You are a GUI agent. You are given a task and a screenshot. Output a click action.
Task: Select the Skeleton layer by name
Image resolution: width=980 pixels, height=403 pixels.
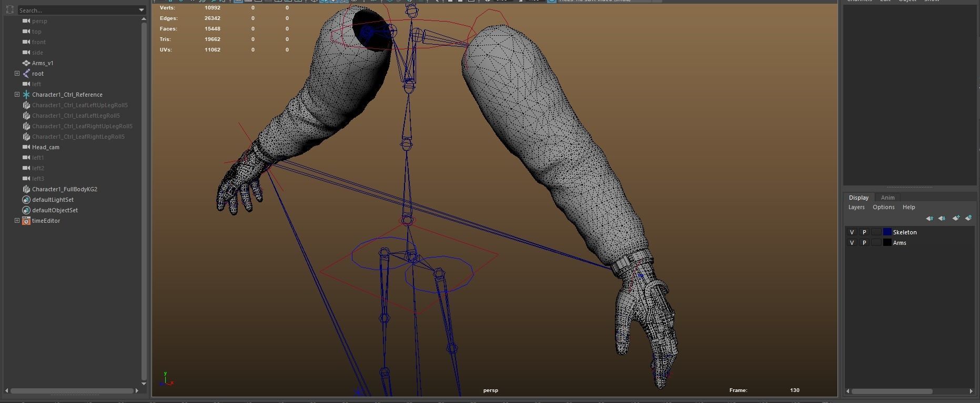pyautogui.click(x=905, y=232)
